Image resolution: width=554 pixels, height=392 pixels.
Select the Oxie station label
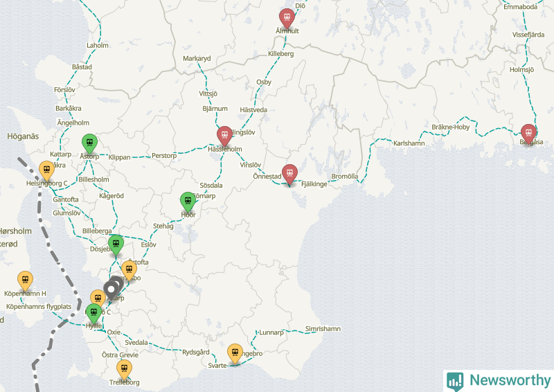114,332
